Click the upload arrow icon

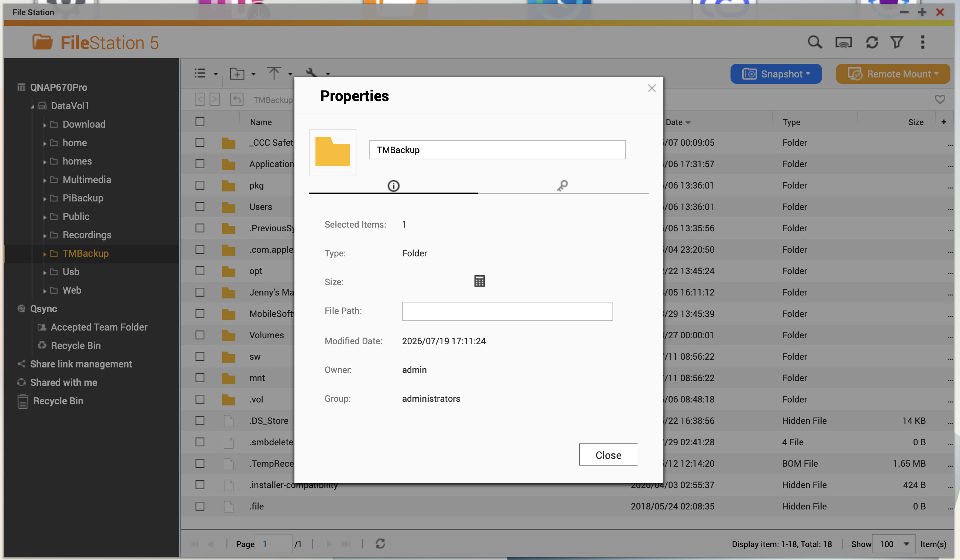click(273, 73)
